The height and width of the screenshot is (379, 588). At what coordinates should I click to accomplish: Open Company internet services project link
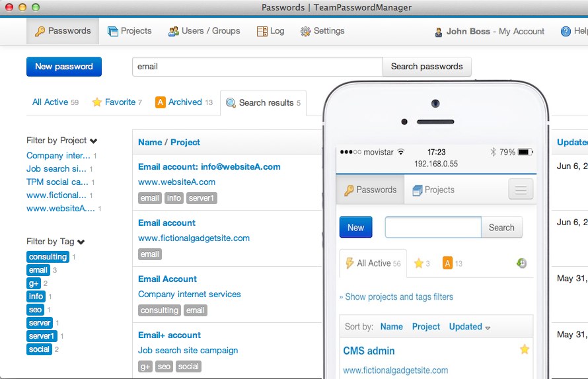190,294
